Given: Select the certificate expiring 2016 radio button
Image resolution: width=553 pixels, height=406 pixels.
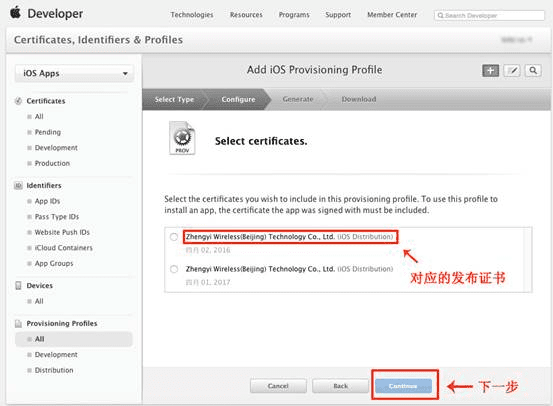Looking at the screenshot, I should pos(174,237).
